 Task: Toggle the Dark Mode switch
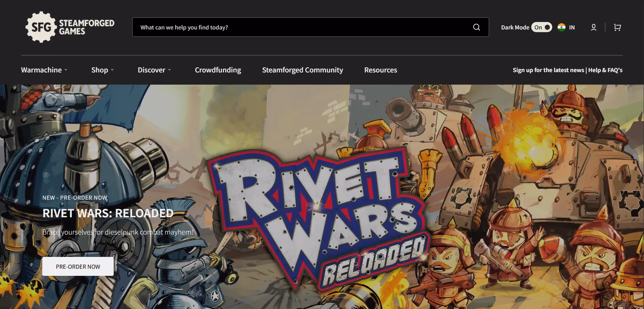point(541,27)
